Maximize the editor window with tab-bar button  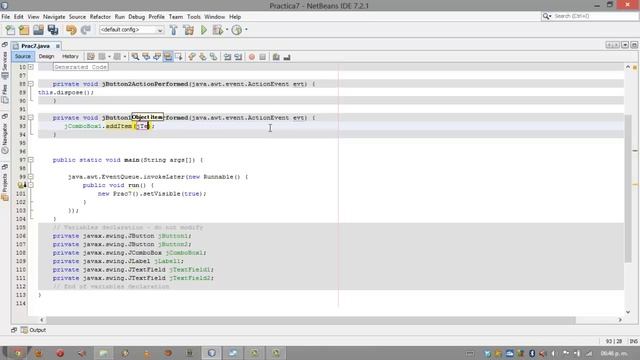tap(634, 45)
